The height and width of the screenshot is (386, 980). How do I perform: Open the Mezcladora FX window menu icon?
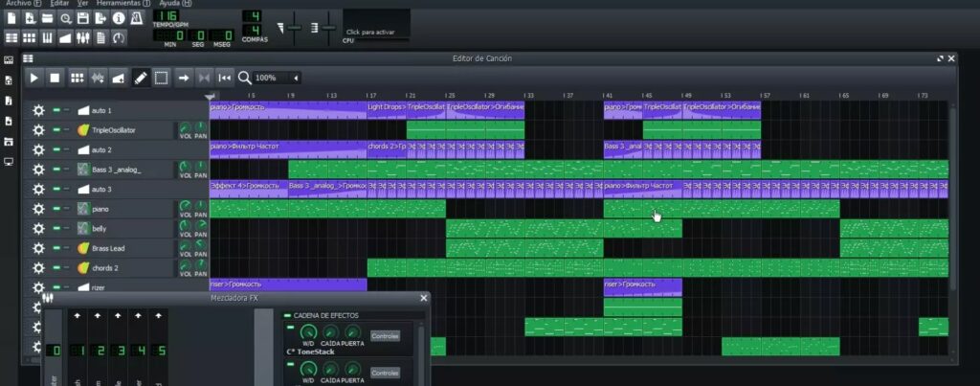[48, 298]
